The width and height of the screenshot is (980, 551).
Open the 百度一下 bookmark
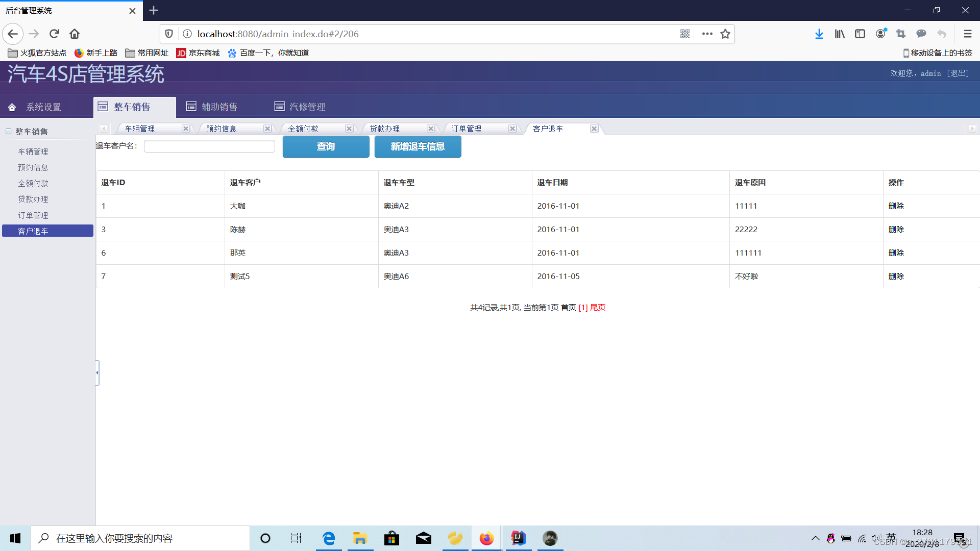click(x=268, y=53)
